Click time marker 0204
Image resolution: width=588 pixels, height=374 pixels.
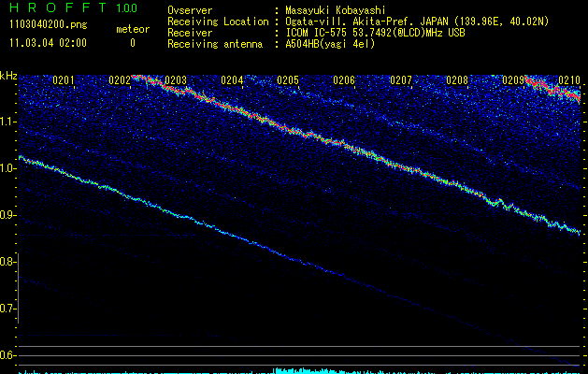point(232,80)
